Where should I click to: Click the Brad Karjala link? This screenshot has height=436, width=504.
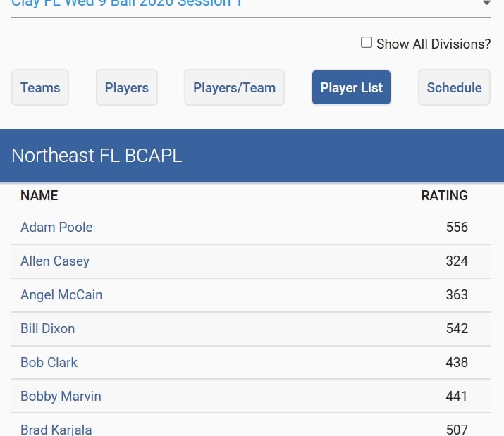click(56, 429)
